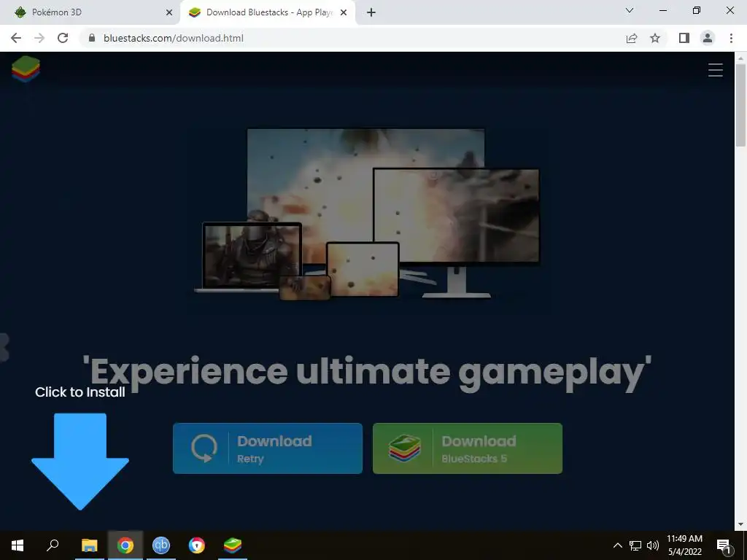Open the Windows notification center
747x560 pixels.
tap(724, 545)
